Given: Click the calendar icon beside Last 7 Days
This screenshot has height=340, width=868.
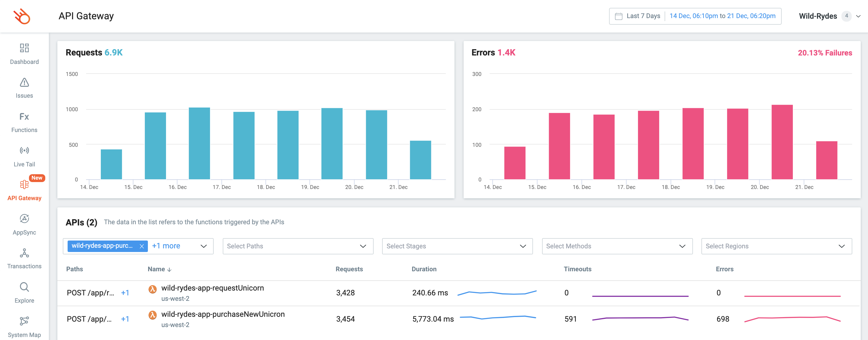Looking at the screenshot, I should [618, 16].
